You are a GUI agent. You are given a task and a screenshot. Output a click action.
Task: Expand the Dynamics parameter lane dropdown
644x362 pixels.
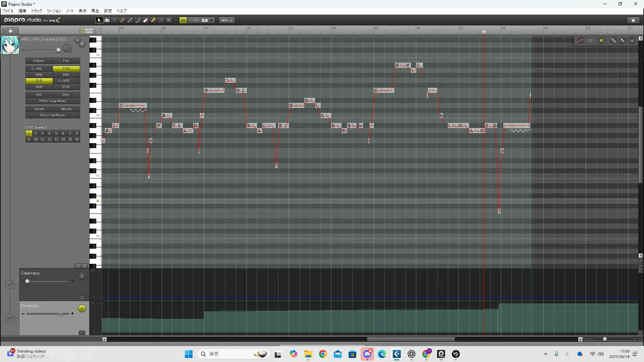tap(10, 317)
